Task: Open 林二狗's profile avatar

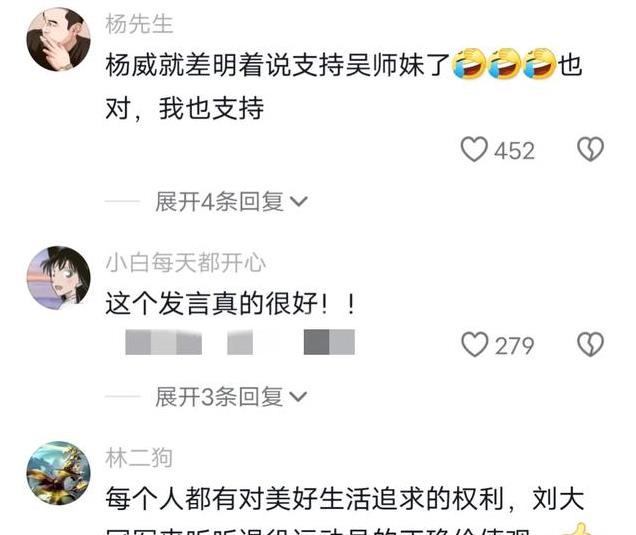Action: (x=58, y=473)
